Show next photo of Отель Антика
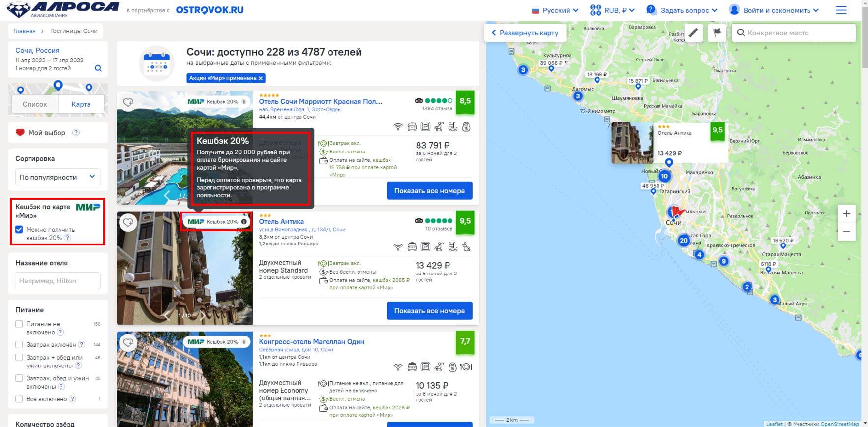The height and width of the screenshot is (427, 868). pyautogui.click(x=202, y=315)
